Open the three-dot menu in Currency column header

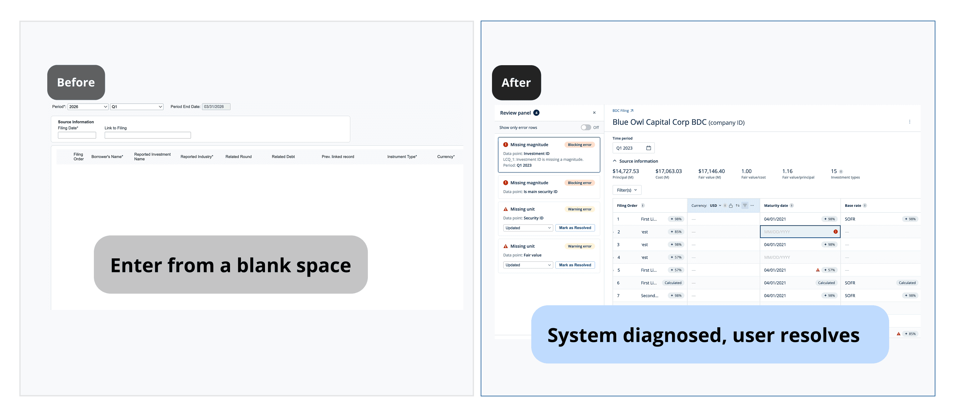(x=752, y=206)
